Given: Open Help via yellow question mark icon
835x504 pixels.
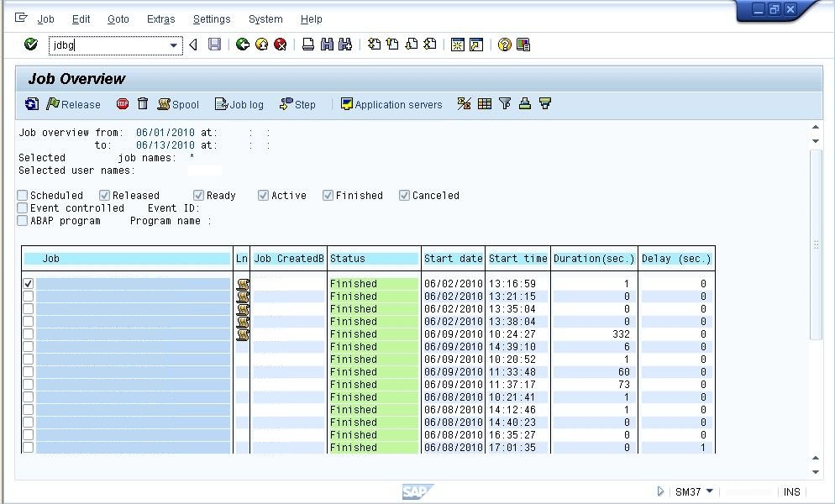Looking at the screenshot, I should click(x=504, y=45).
